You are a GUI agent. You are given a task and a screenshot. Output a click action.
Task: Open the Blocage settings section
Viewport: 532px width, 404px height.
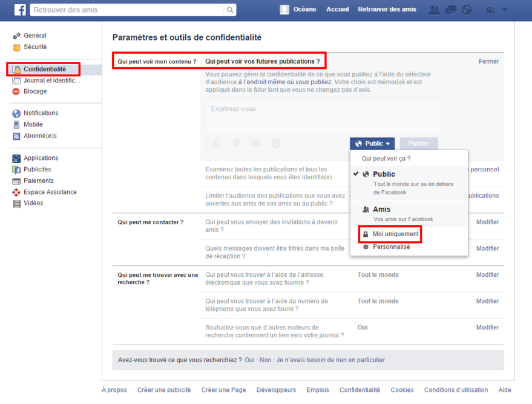[x=35, y=91]
